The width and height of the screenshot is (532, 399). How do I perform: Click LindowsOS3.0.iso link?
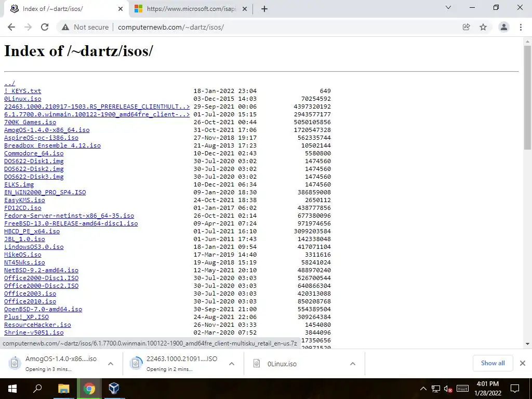point(34,247)
